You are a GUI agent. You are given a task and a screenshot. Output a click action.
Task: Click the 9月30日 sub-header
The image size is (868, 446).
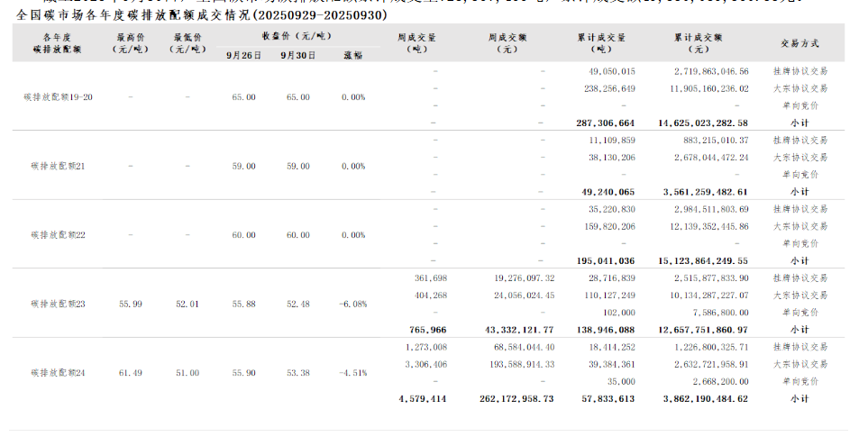(x=297, y=55)
